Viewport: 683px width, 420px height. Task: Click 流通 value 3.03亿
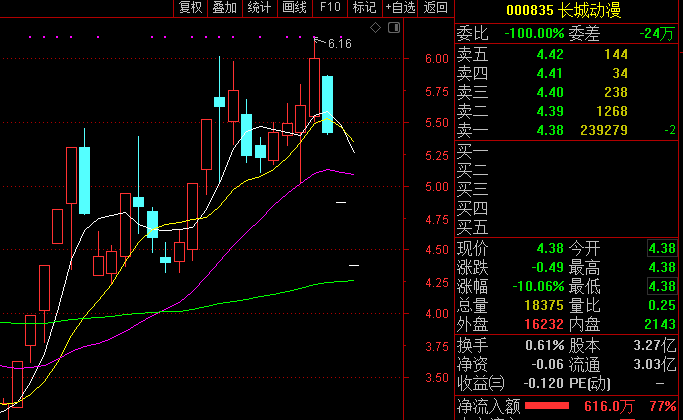[655, 365]
